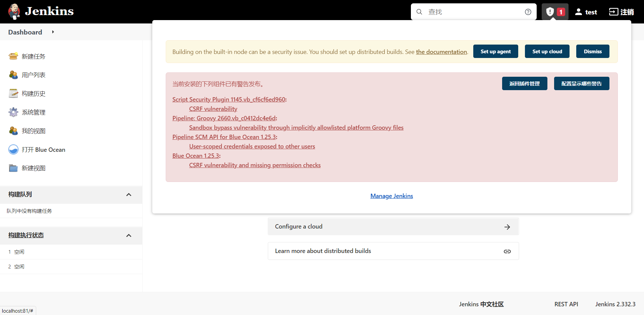Open Jenkins 中文社区 footer link

click(x=481, y=304)
